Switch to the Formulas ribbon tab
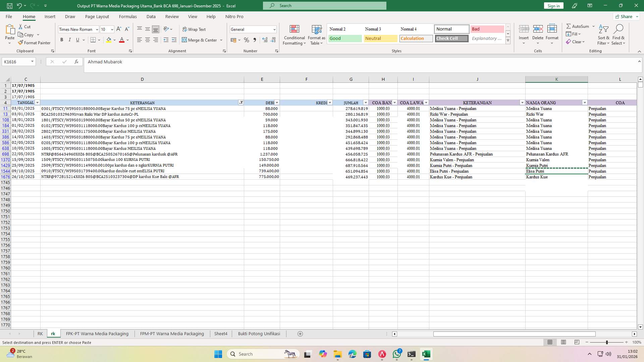This screenshot has height=362, width=644. pos(128,16)
